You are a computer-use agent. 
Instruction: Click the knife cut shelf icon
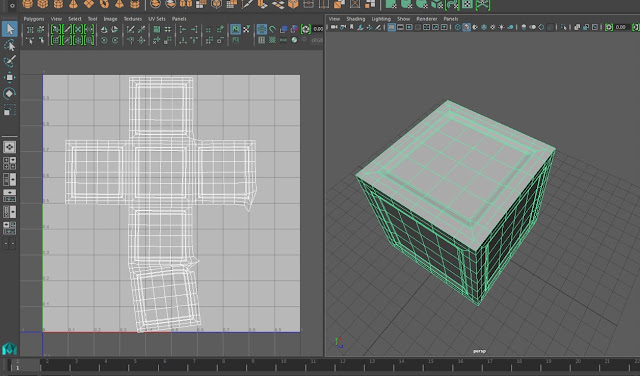pos(247,4)
